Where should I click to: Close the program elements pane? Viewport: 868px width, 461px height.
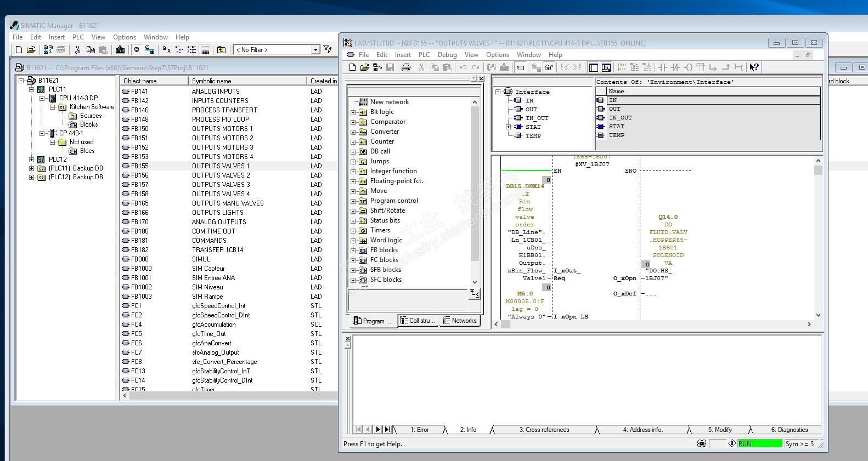click(x=481, y=79)
